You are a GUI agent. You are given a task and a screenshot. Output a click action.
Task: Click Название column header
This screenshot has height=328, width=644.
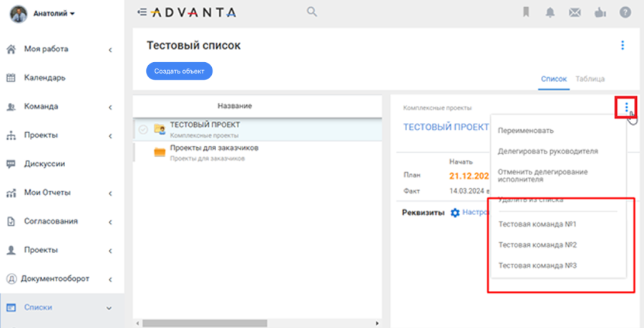pos(235,106)
